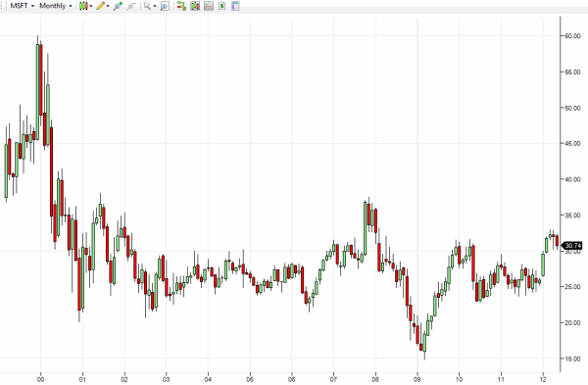Select the pencil drawing tool
The width and height of the screenshot is (588, 385).
101,6
